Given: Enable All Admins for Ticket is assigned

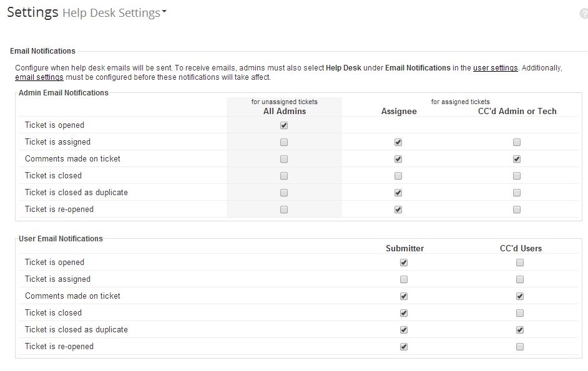Looking at the screenshot, I should pyautogui.click(x=284, y=142).
